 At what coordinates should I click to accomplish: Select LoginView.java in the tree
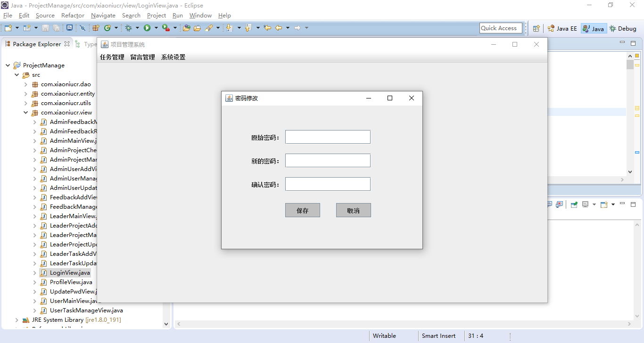pos(70,273)
